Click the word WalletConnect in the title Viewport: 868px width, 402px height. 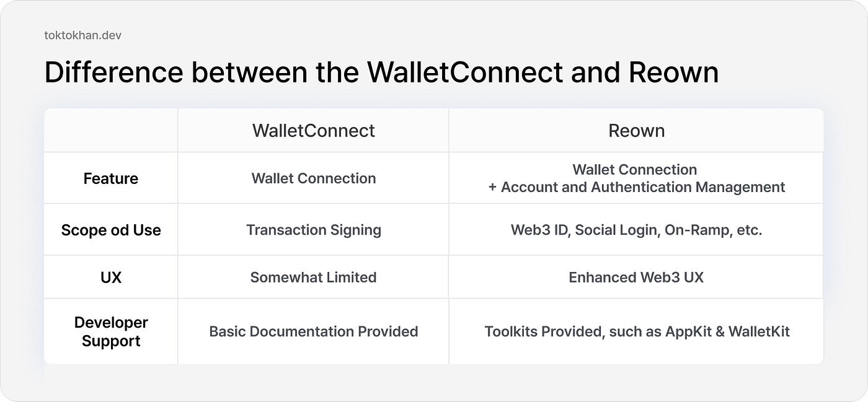click(465, 73)
